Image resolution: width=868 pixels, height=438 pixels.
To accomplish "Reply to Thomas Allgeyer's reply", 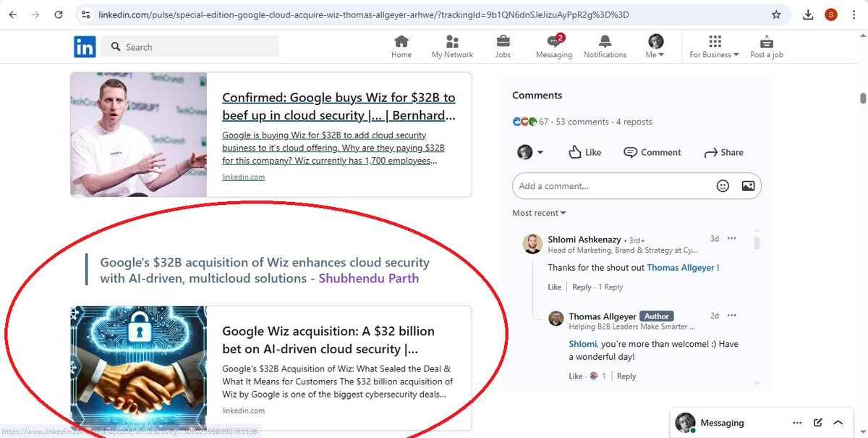I will (x=626, y=376).
